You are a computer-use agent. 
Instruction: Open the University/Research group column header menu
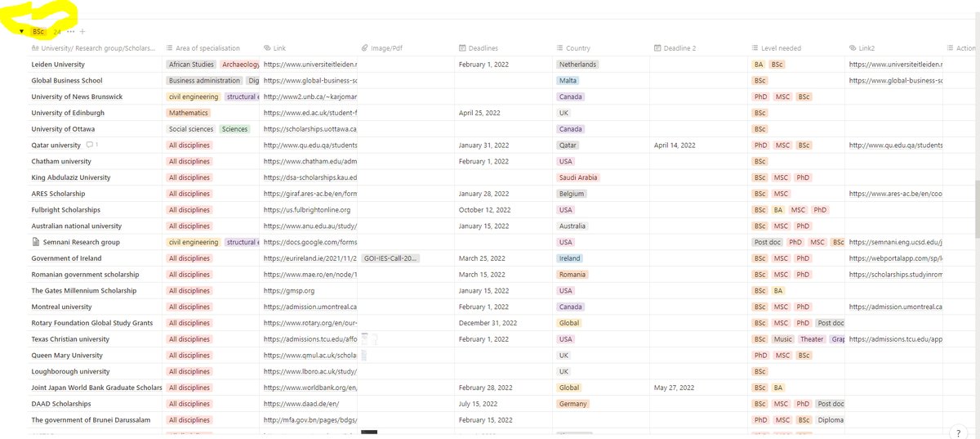click(x=92, y=48)
